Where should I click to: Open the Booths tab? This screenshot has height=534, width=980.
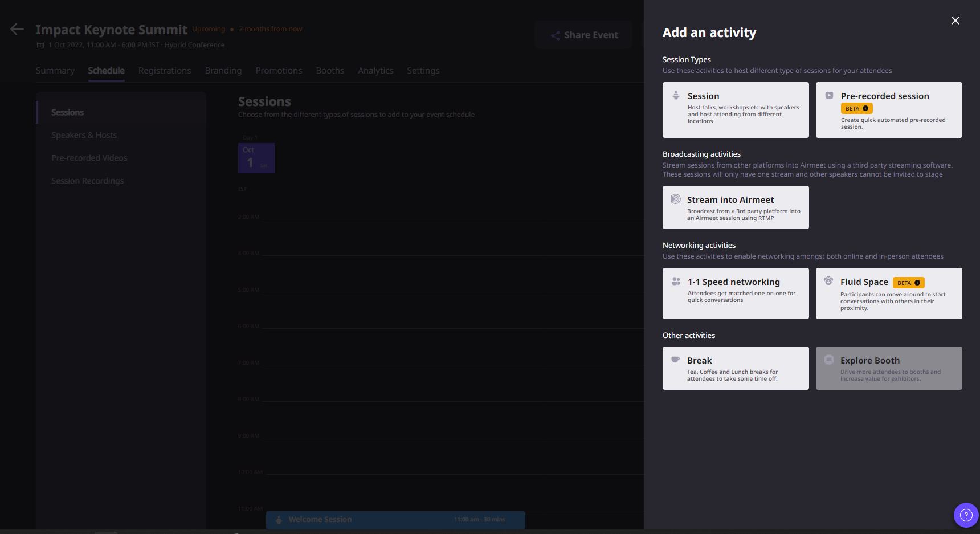coord(330,71)
